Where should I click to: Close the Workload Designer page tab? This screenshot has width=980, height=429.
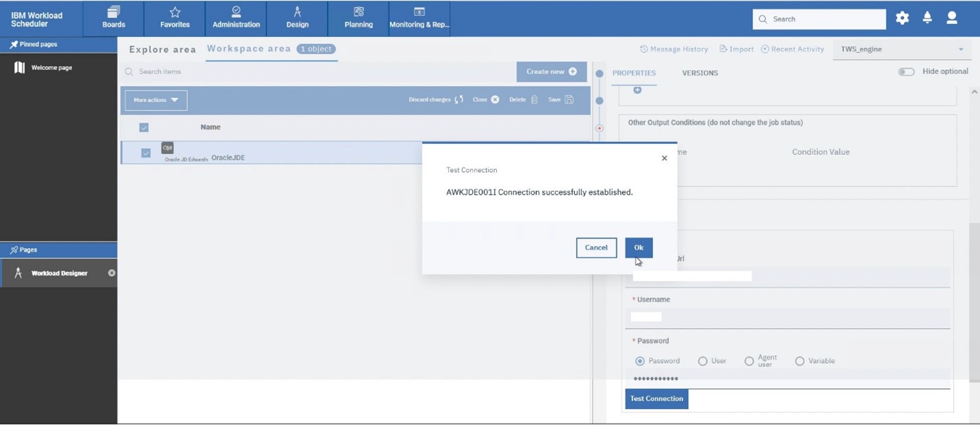[112, 273]
